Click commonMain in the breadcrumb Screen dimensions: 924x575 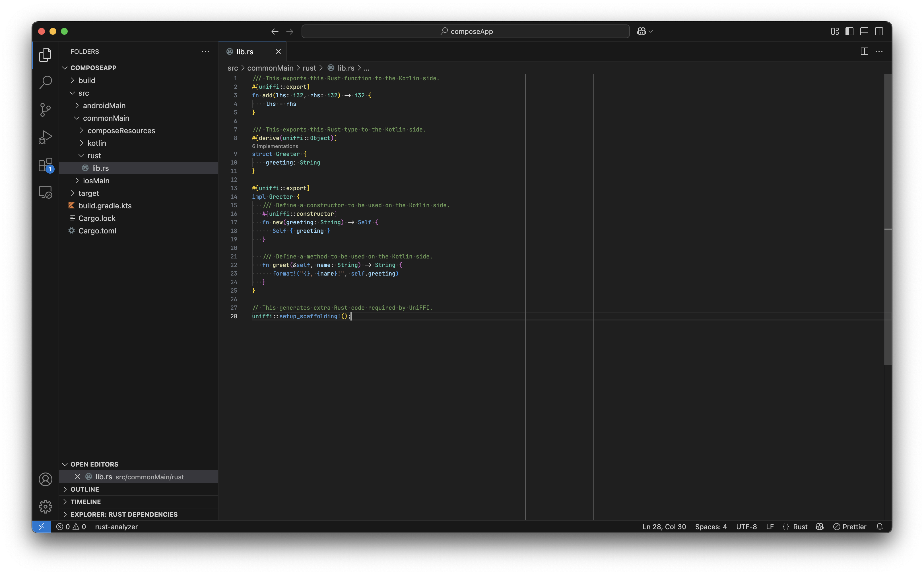pos(270,68)
